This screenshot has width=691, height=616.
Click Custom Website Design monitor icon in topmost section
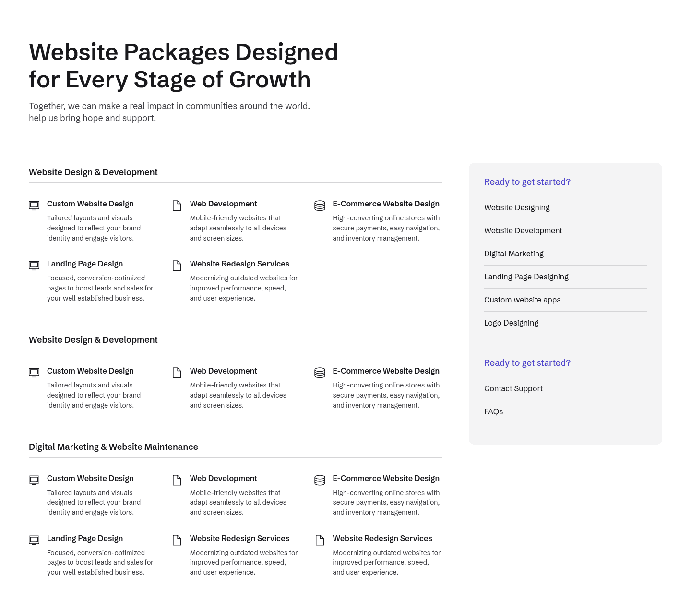coord(34,205)
